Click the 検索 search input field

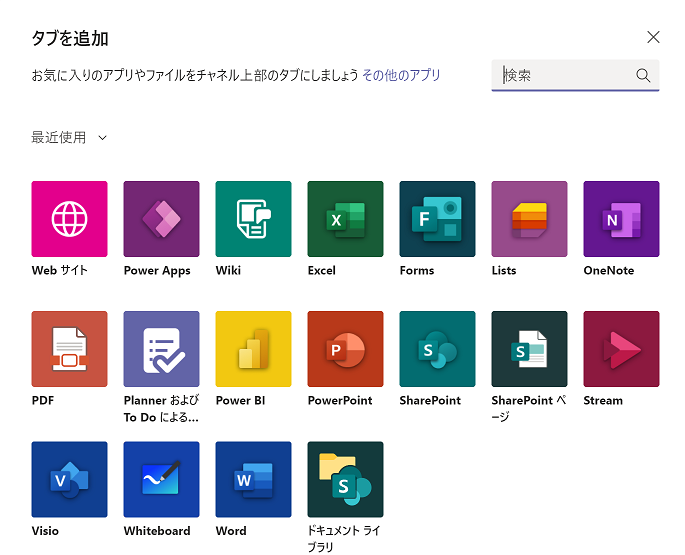[x=565, y=75]
